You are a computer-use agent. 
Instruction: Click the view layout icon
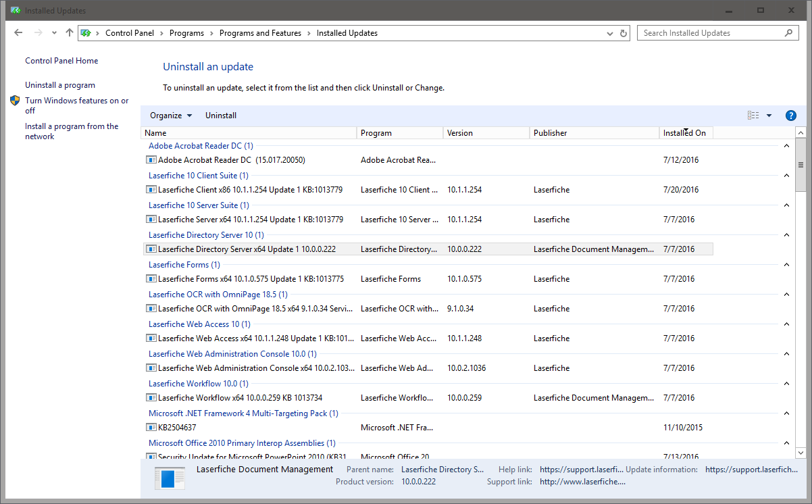click(x=753, y=116)
